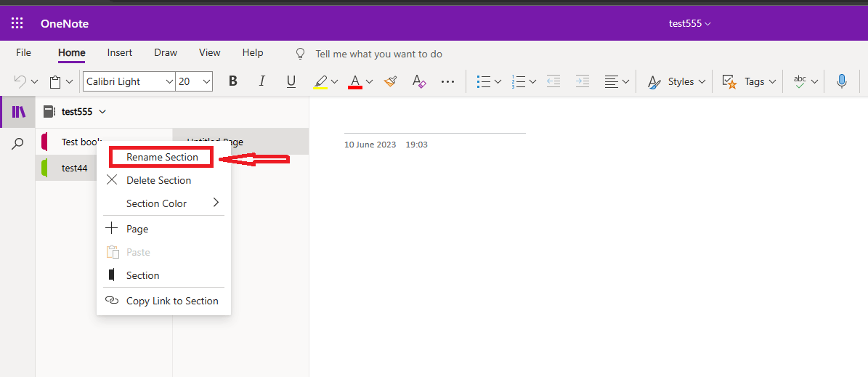This screenshot has width=868, height=377.
Task: Open the test555 title dropdown in header
Action: tap(690, 23)
